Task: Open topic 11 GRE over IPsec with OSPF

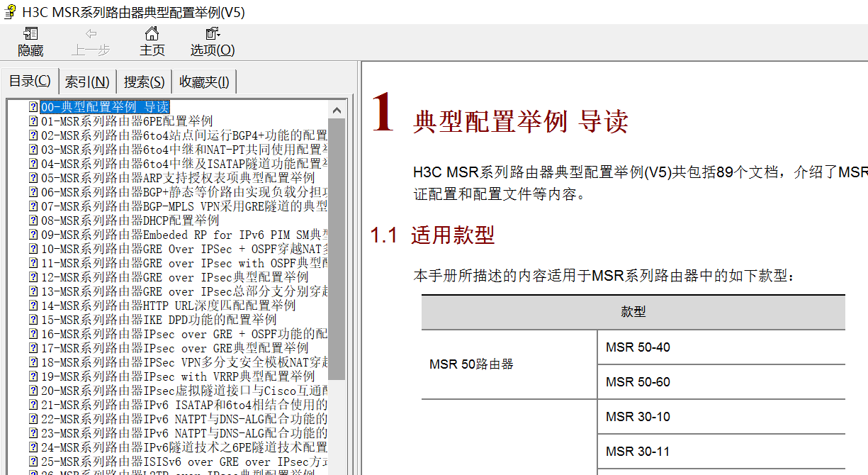Action: 184,263
